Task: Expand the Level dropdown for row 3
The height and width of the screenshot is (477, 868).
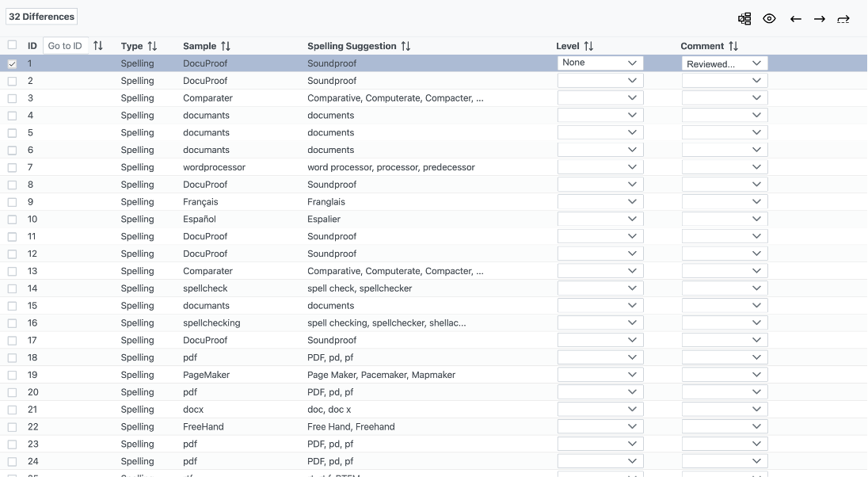Action: point(600,98)
